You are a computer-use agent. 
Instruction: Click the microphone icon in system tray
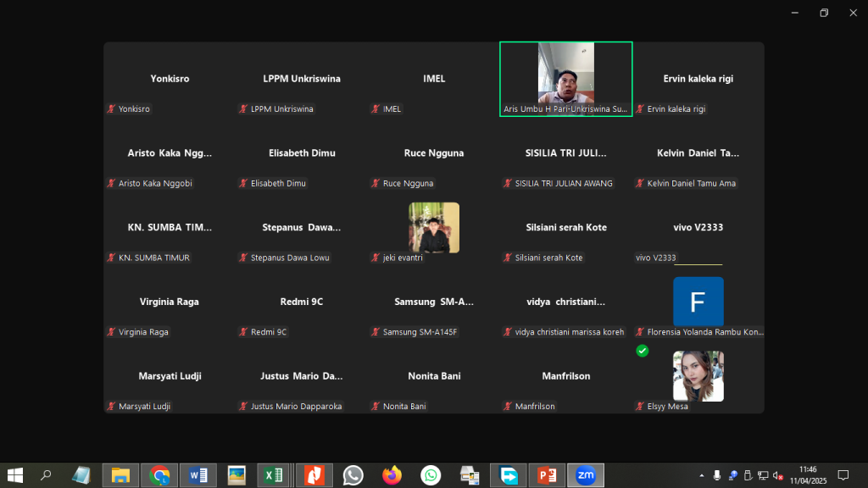tap(717, 475)
